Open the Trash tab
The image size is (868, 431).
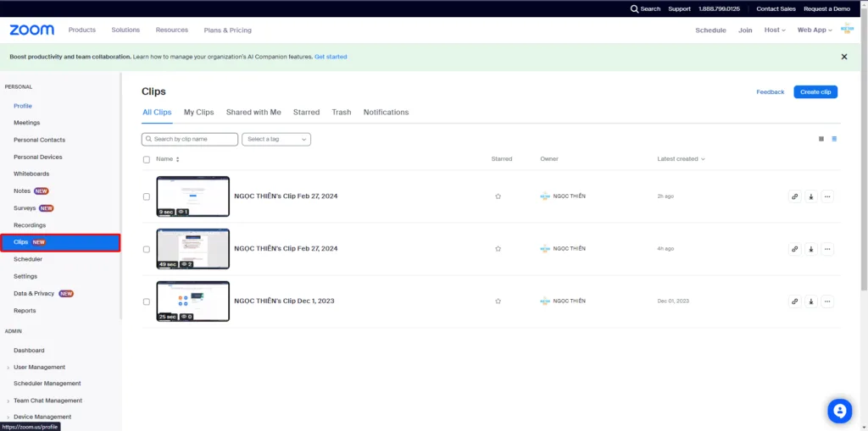(x=342, y=112)
